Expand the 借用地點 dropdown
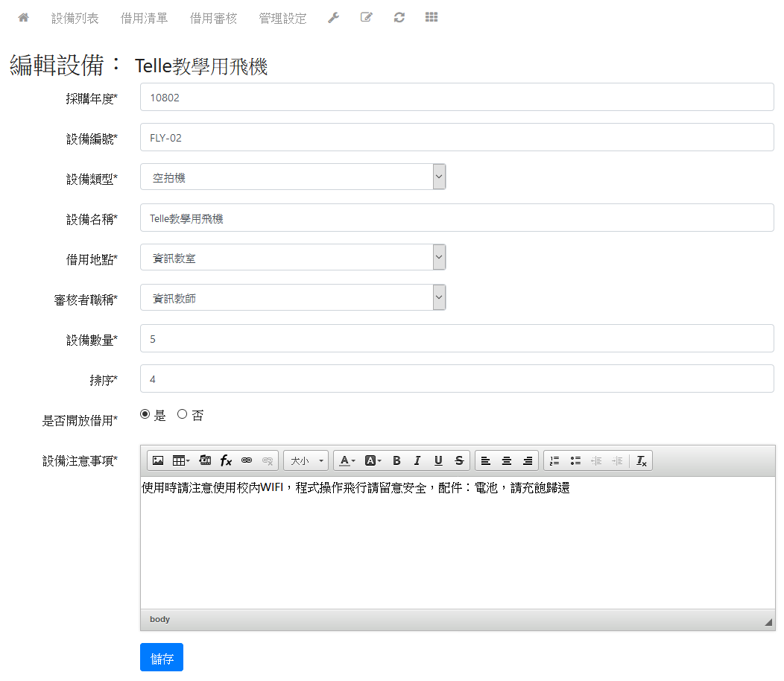784x681 pixels. click(x=293, y=258)
